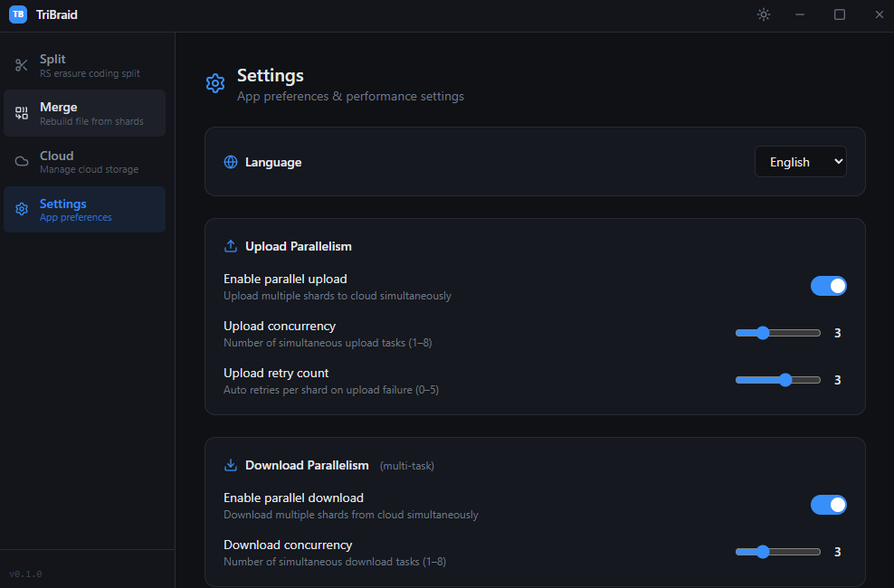
Task: Click the cloud icon in sidebar
Action: (22, 162)
